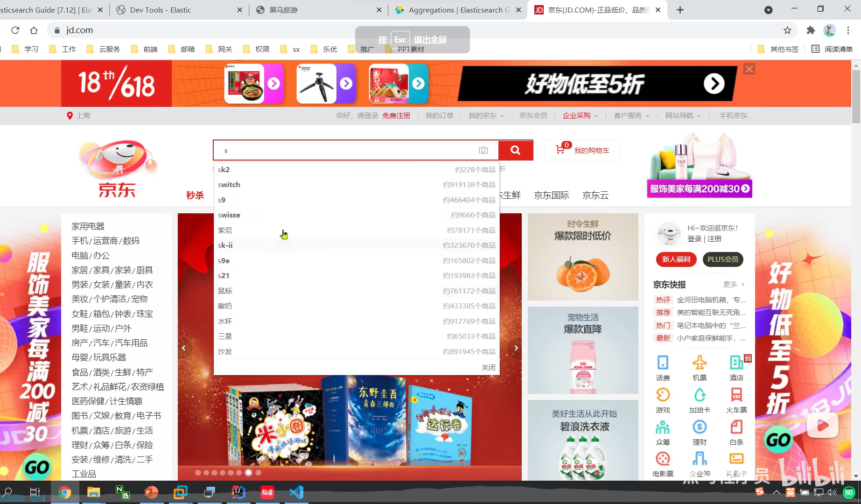861x504 pixels.
Task: Show previous carousel slide arrow
Action: click(x=184, y=348)
